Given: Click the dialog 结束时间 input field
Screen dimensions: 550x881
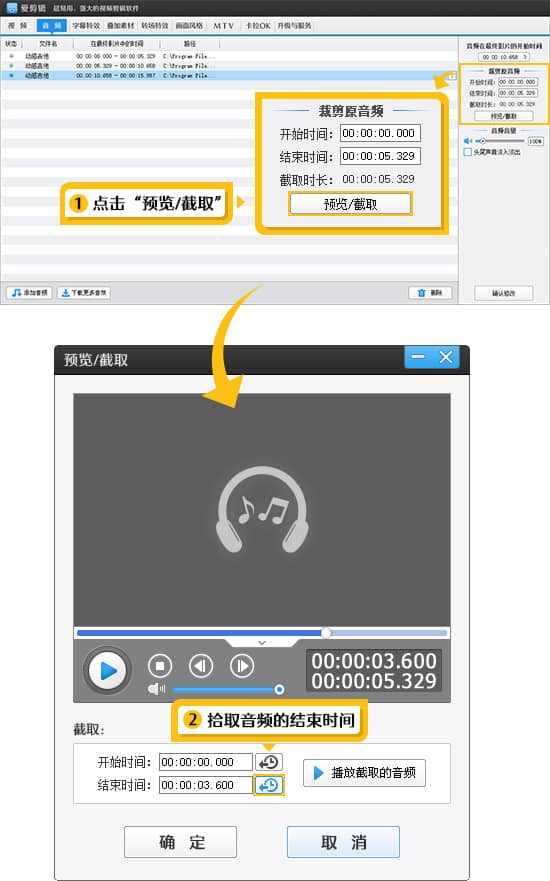Looking at the screenshot, I should click(x=206, y=785).
